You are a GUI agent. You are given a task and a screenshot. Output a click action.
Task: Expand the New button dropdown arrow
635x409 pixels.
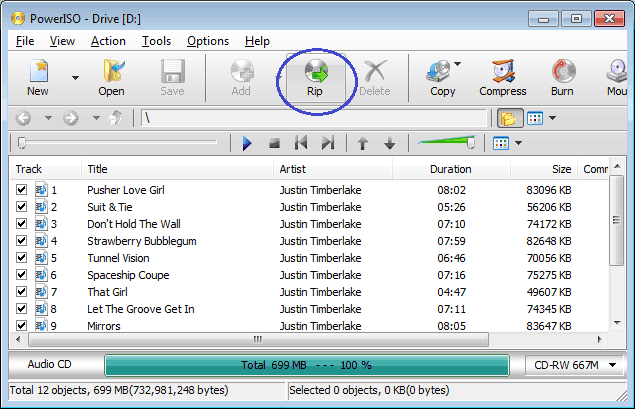(75, 78)
